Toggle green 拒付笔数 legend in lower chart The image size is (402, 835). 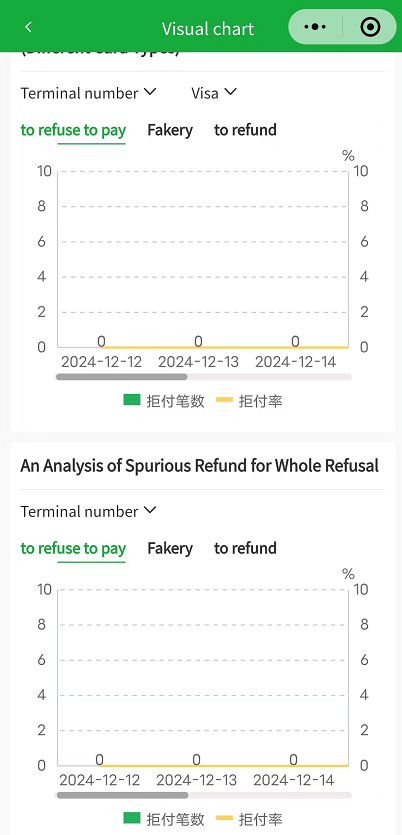click(x=164, y=819)
